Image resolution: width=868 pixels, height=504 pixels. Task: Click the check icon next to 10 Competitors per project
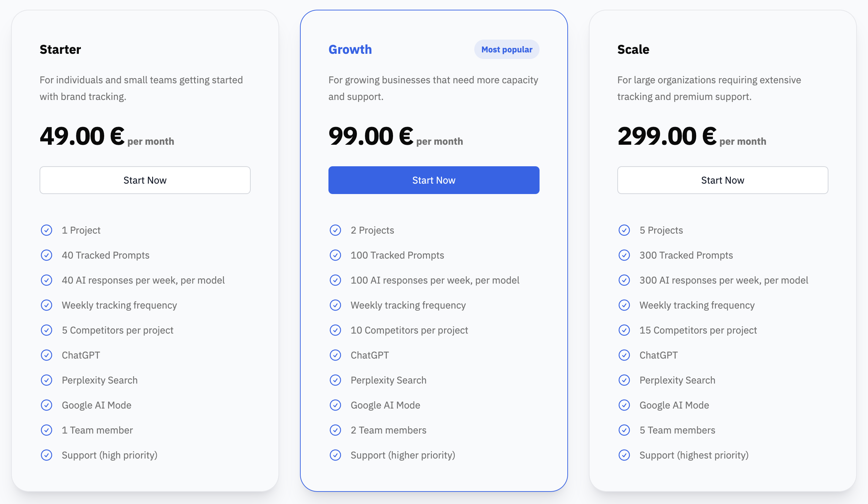coord(335,330)
